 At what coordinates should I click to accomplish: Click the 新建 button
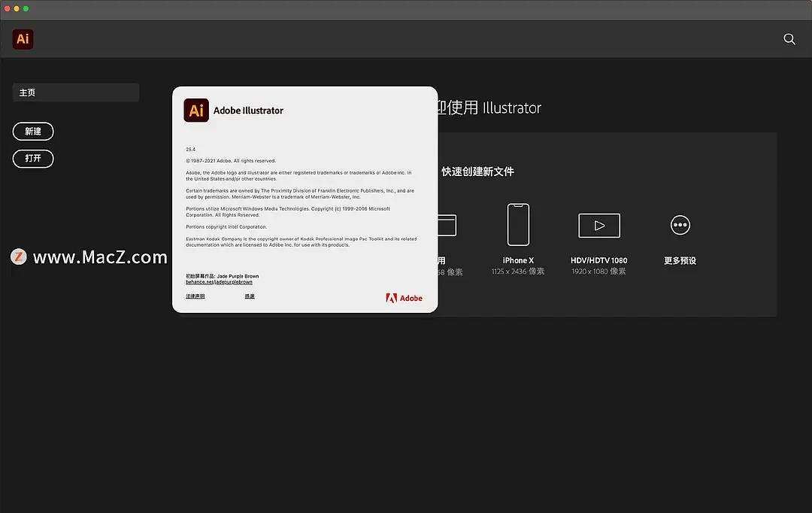click(x=33, y=131)
